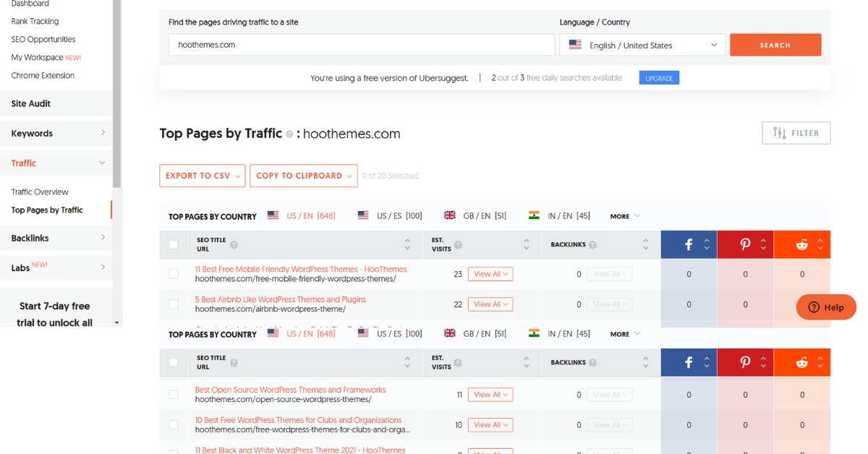Screen dimensions: 868x454
Task: Click the SEO Title info icon in the first table header
Action: click(234, 244)
